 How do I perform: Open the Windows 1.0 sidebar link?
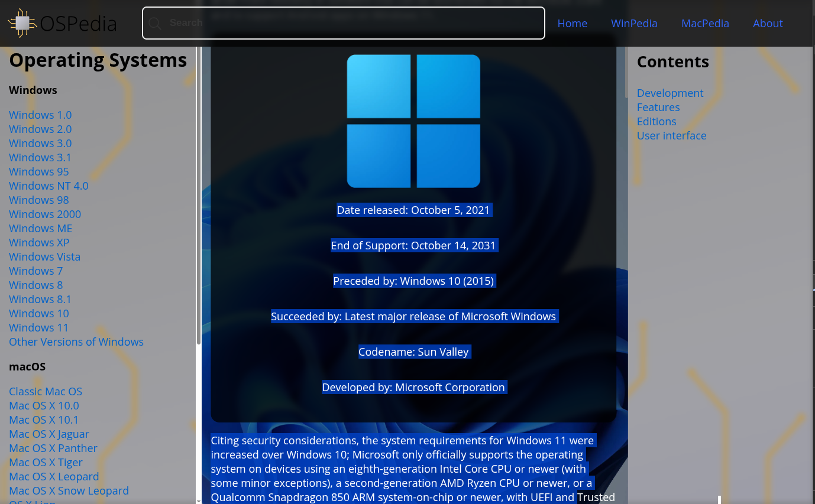[40, 115]
